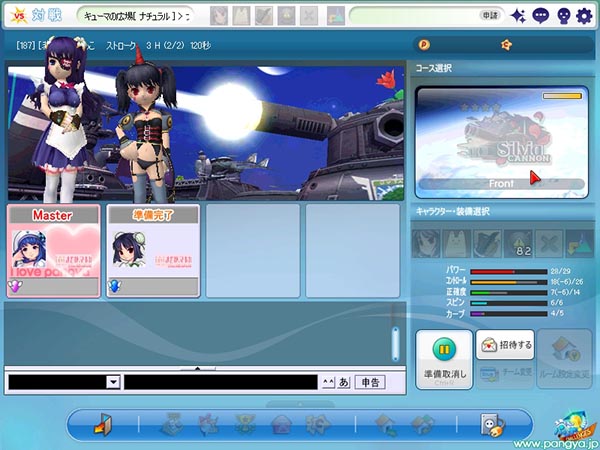The height and width of the screenshot is (450, 600).
Task: Click the top bar crossed-out slot icon
Action: (309, 16)
